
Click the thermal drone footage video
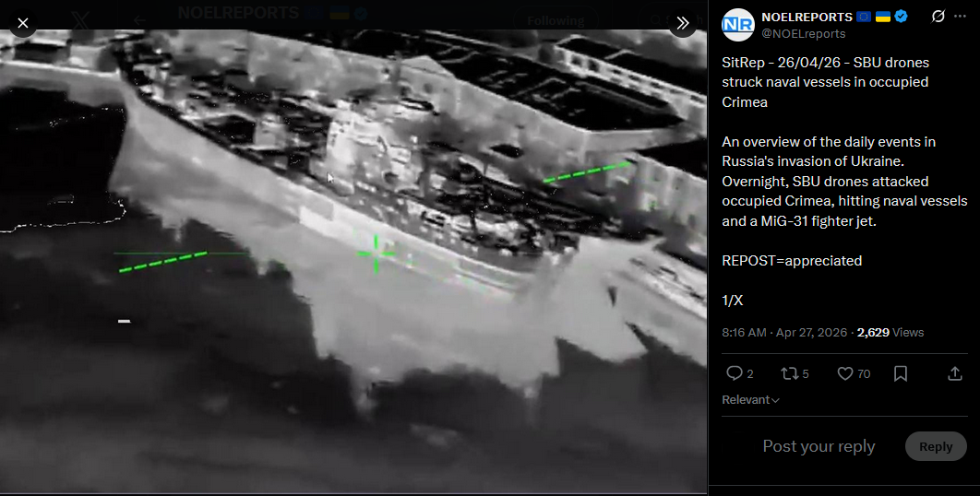click(353, 261)
